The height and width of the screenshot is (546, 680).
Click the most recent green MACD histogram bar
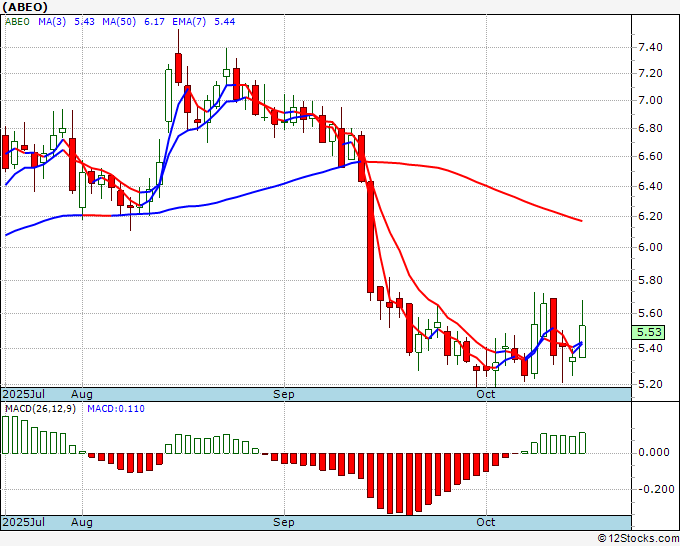(x=582, y=443)
